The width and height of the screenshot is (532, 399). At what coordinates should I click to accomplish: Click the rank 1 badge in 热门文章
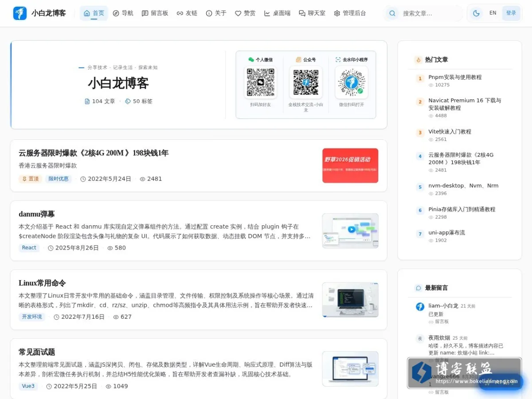coord(420,78)
